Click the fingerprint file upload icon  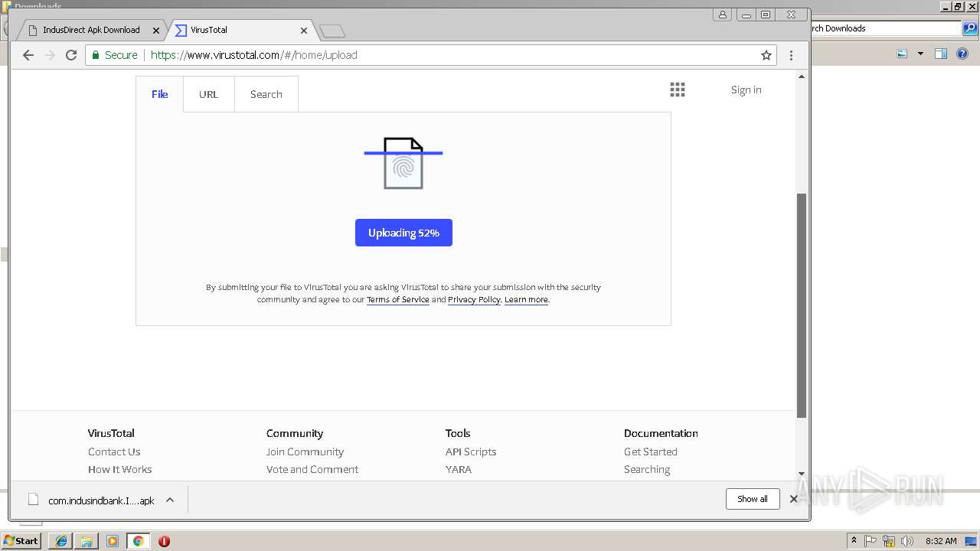(x=403, y=163)
